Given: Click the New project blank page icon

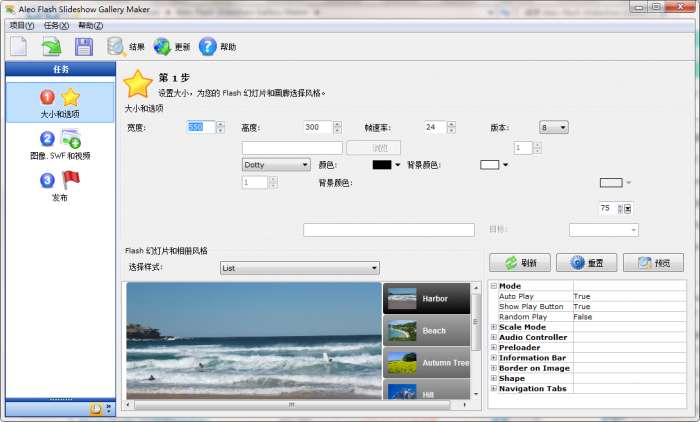Looking at the screenshot, I should coord(18,46).
